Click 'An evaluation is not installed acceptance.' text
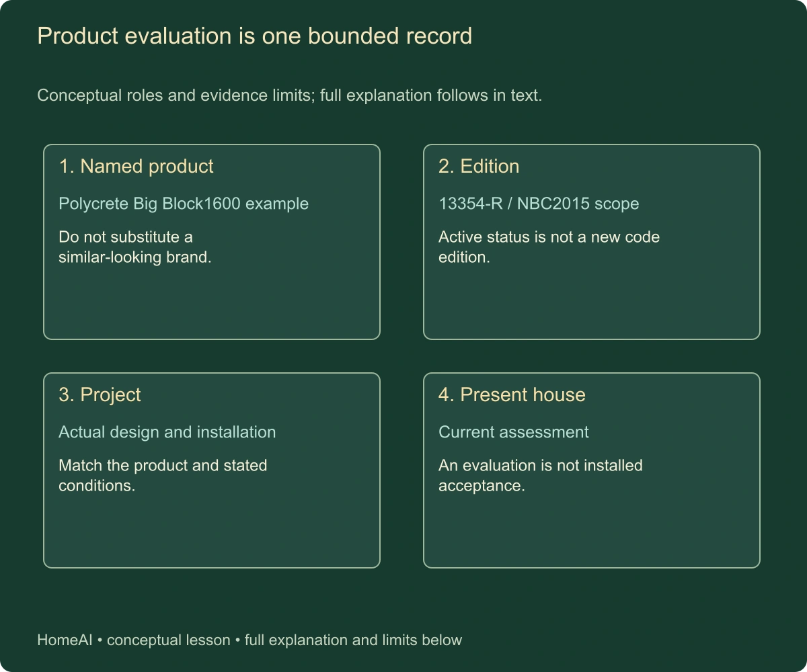Viewport: 807px width, 672px height. (541, 476)
